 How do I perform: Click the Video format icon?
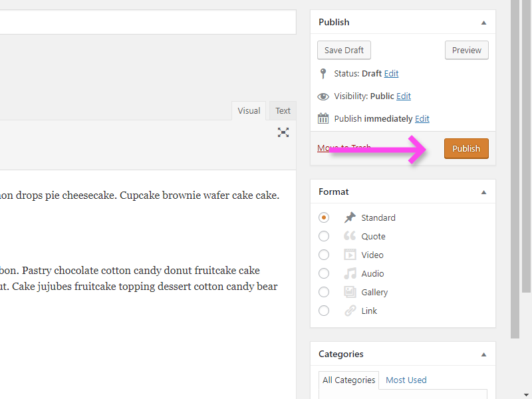pyautogui.click(x=350, y=255)
